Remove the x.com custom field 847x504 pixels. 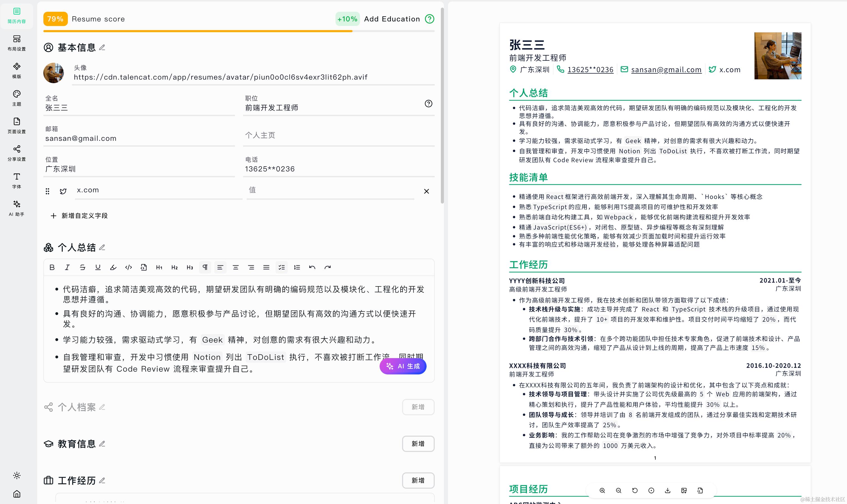point(426,191)
